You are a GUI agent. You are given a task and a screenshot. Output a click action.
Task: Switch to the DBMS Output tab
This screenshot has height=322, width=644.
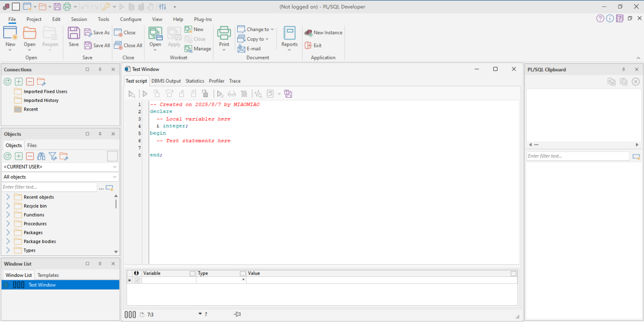pos(166,81)
